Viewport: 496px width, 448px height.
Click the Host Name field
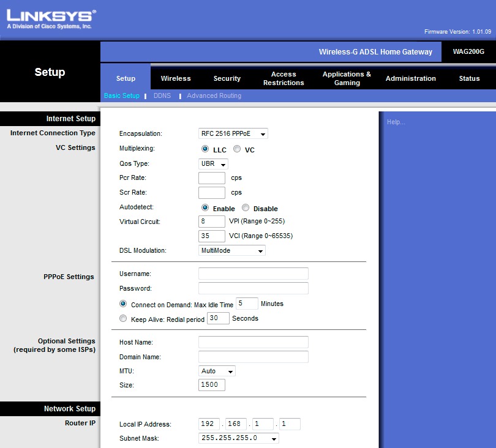253,342
